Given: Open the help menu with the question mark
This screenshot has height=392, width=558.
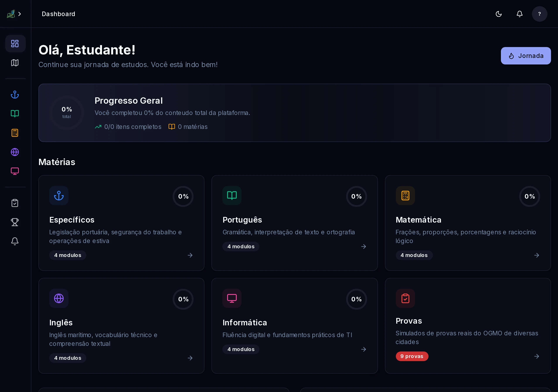Looking at the screenshot, I should coord(539,14).
